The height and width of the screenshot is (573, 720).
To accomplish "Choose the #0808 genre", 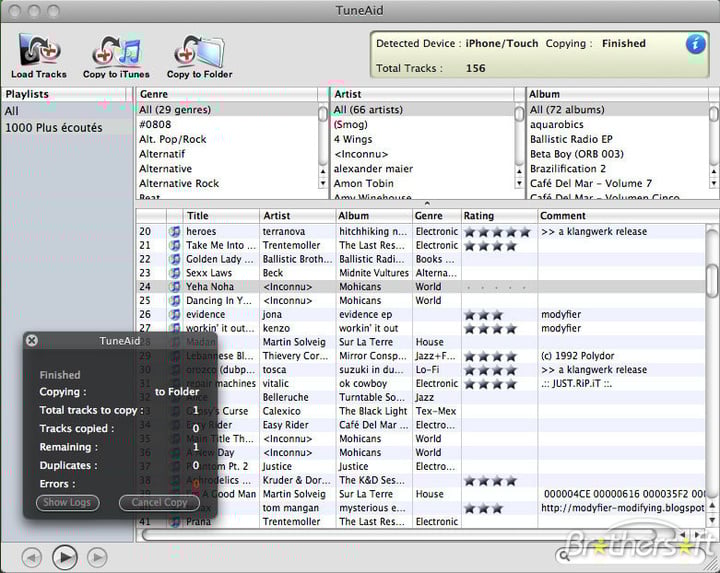I will 227,124.
